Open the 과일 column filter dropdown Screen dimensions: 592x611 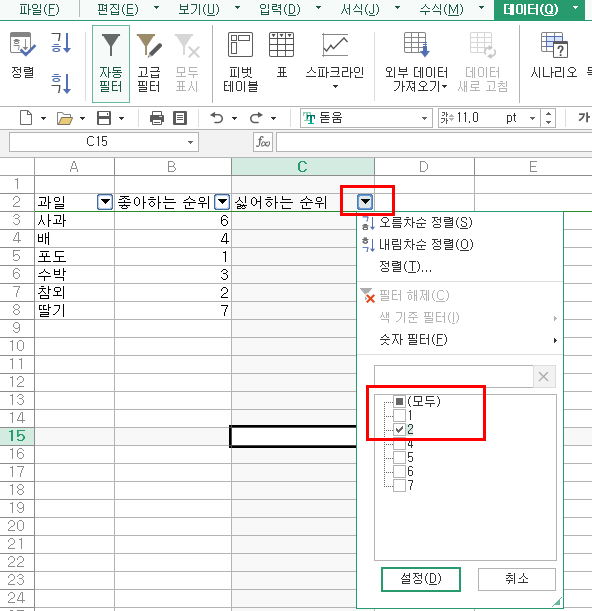point(105,202)
